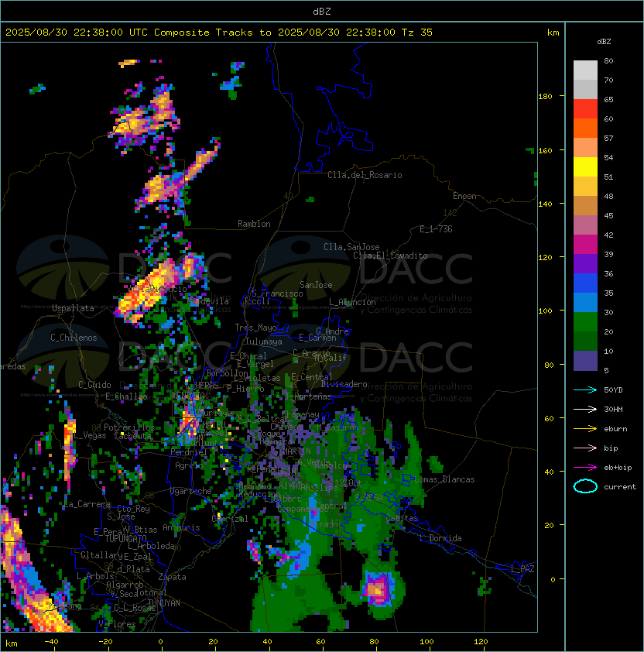Click the cyan 50YD arrow icon
The height and width of the screenshot is (652, 644).
585,390
